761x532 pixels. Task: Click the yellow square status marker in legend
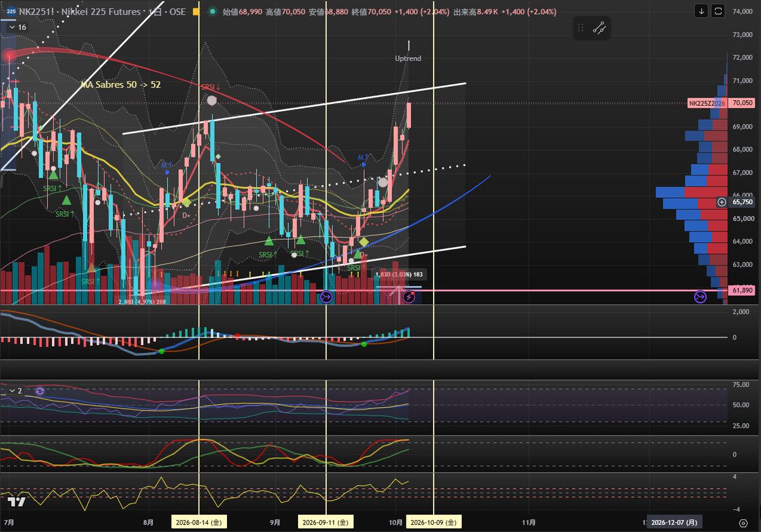point(196,11)
